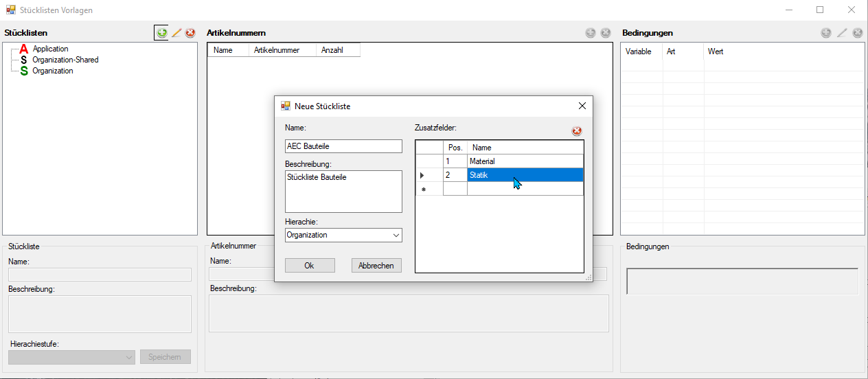Open the disabled Hierachiestufe dropdown

tap(130, 357)
